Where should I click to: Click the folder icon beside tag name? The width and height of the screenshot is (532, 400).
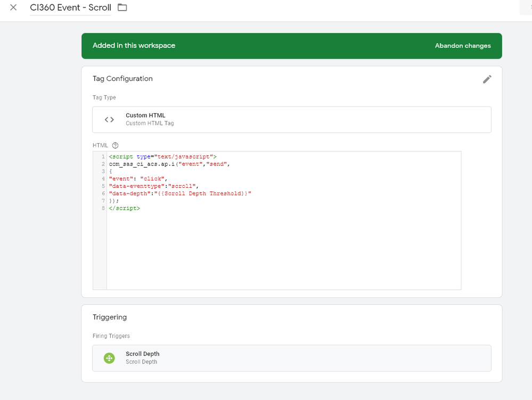[122, 7]
